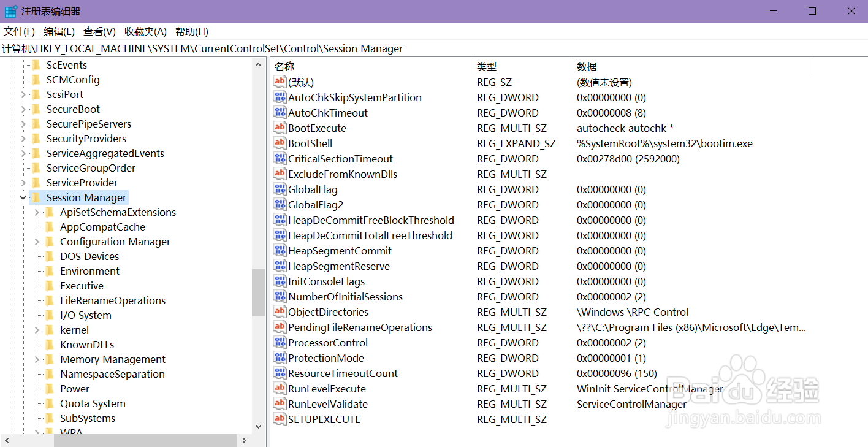This screenshot has height=447, width=868.
Task: Expand the SecureBoot tree node
Action: click(23, 109)
